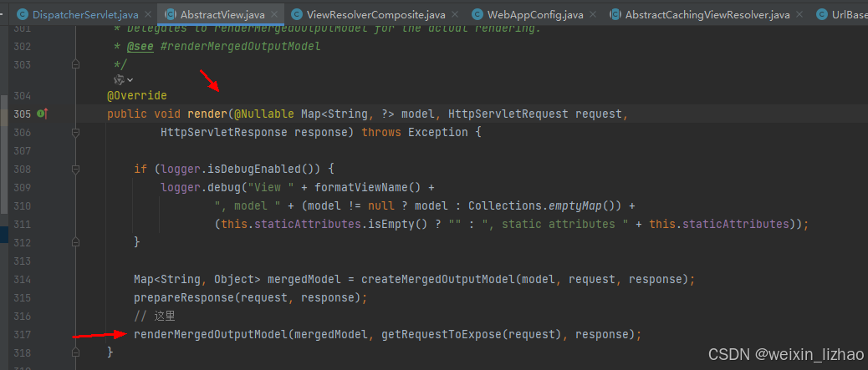
Task: Click prepareResponse method call on line 315
Action: (x=184, y=297)
